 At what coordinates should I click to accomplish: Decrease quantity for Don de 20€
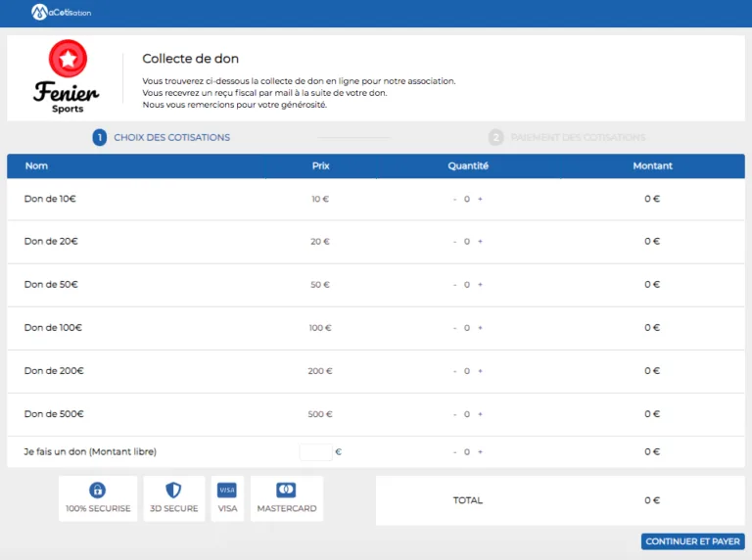(454, 242)
